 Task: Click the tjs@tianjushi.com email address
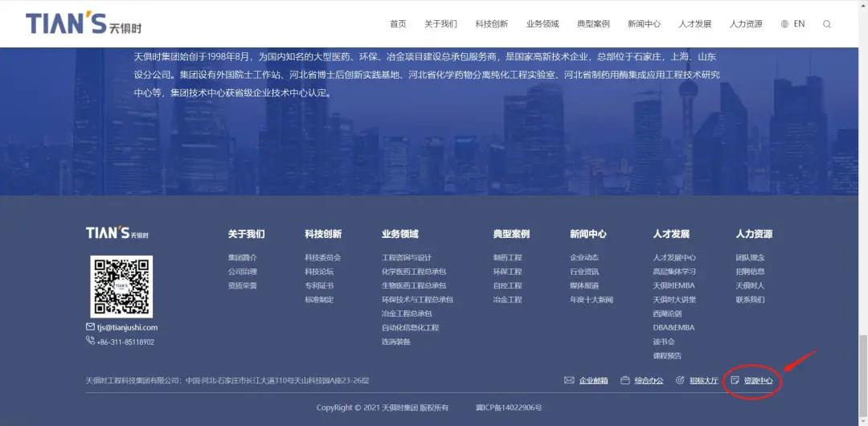pyautogui.click(x=127, y=327)
